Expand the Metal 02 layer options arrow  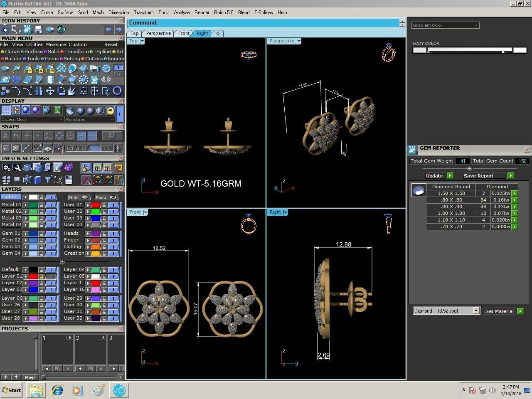(x=26, y=212)
